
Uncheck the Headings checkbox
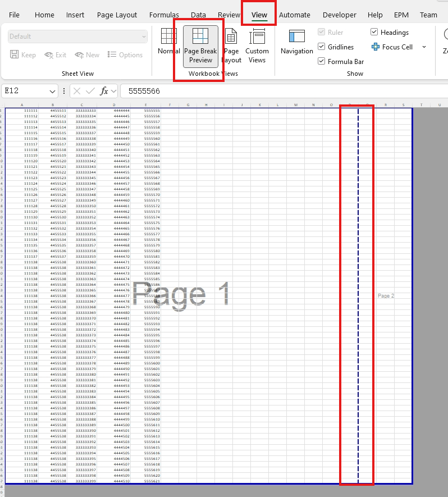click(374, 32)
